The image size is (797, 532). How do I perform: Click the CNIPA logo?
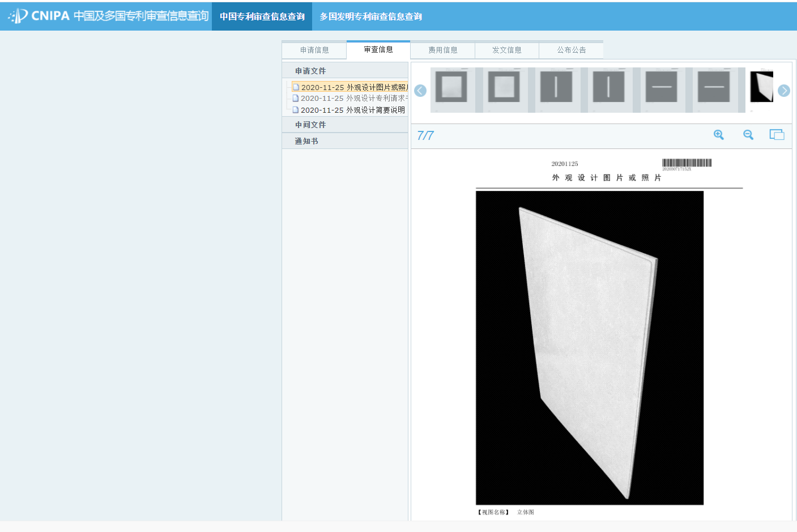click(40, 16)
